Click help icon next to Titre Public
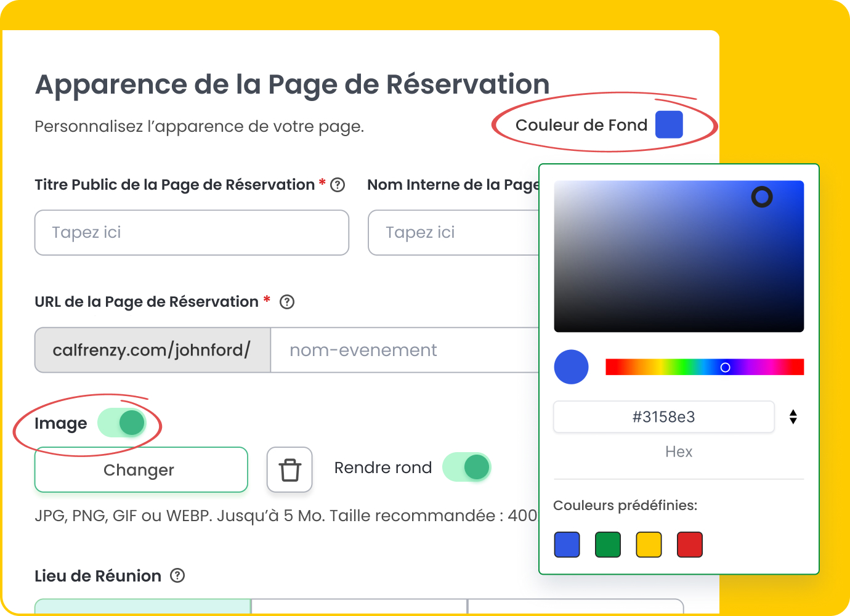 pyautogui.click(x=338, y=185)
